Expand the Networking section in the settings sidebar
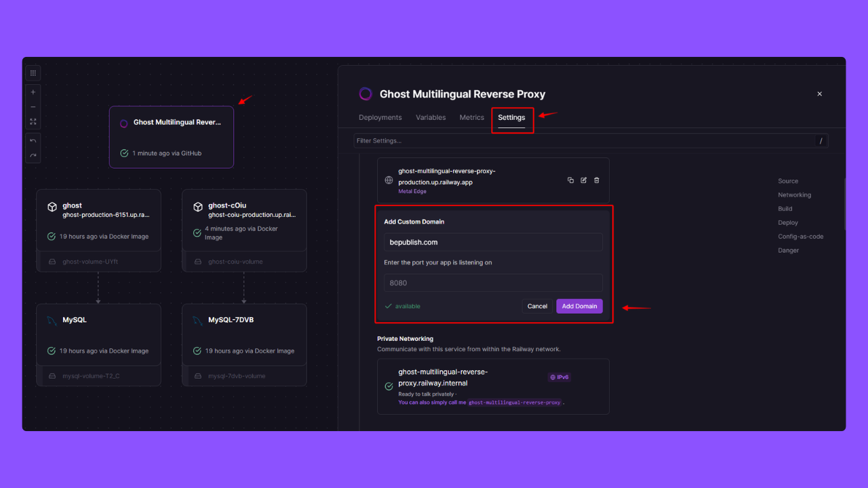Image resolution: width=868 pixels, height=488 pixels. coord(794,195)
